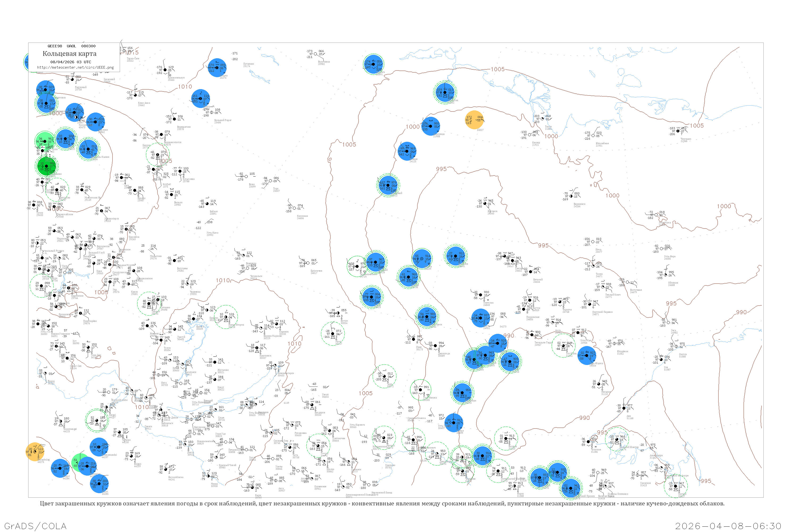The height and width of the screenshot is (532, 798).
Task: Click the Tiksi 21824 station plot
Action: (542, 118)
